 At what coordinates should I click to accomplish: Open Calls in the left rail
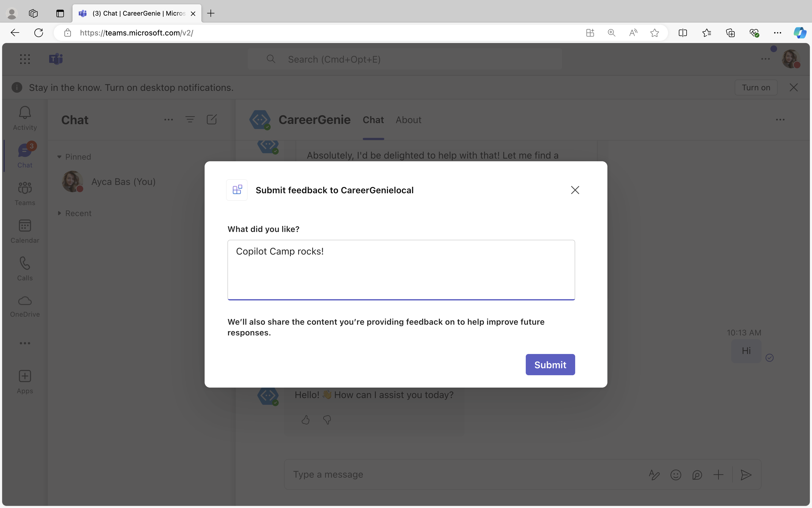tap(25, 269)
